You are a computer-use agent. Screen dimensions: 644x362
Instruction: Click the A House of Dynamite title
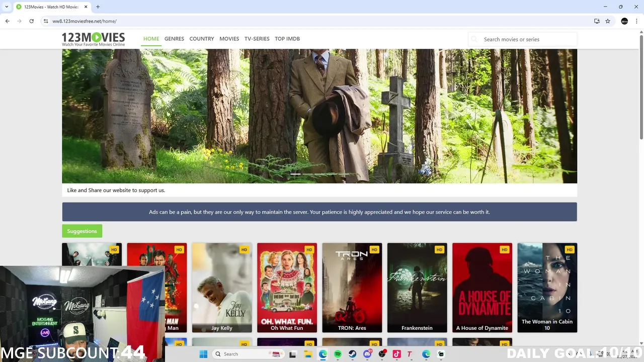click(x=482, y=328)
